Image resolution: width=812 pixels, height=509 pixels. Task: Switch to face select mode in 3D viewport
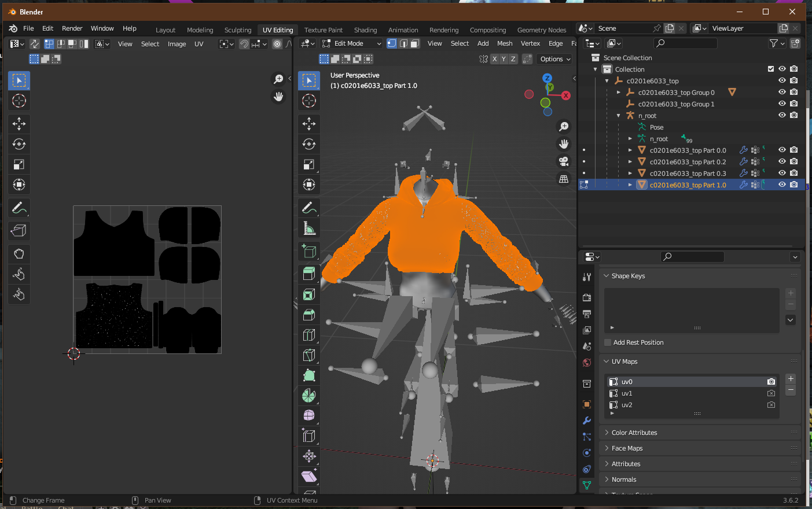point(415,43)
